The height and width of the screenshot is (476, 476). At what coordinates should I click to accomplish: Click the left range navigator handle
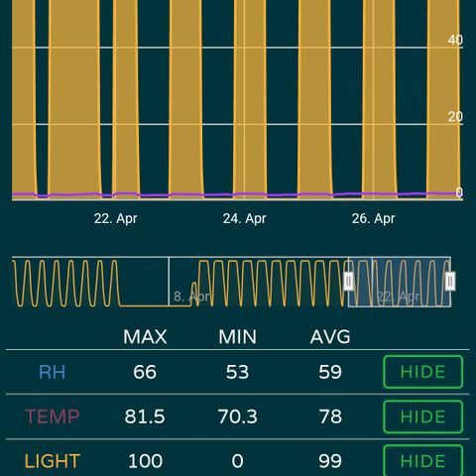coord(349,282)
